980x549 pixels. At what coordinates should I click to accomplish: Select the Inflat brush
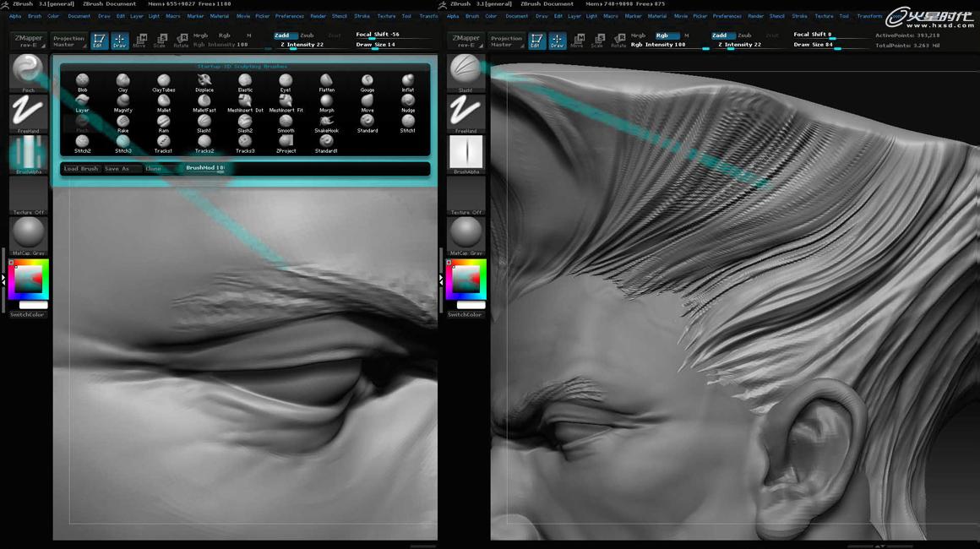pos(408,83)
